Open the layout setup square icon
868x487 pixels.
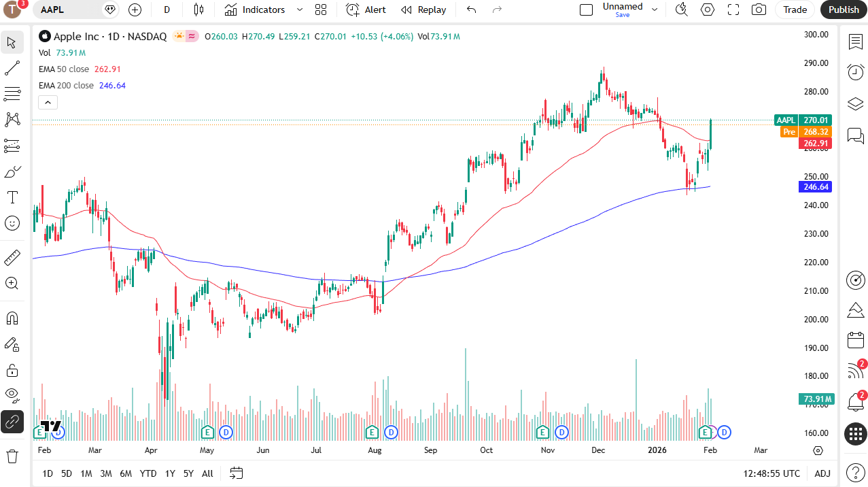(586, 10)
